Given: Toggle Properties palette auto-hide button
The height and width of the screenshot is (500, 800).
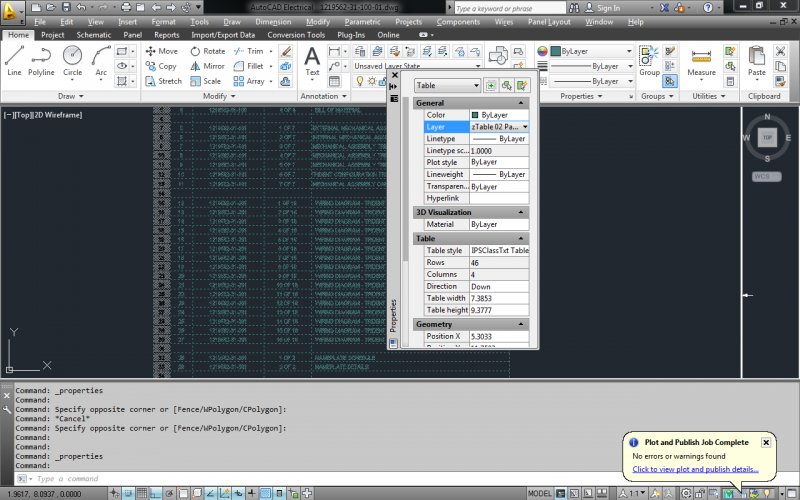Looking at the screenshot, I should pyautogui.click(x=394, y=87).
